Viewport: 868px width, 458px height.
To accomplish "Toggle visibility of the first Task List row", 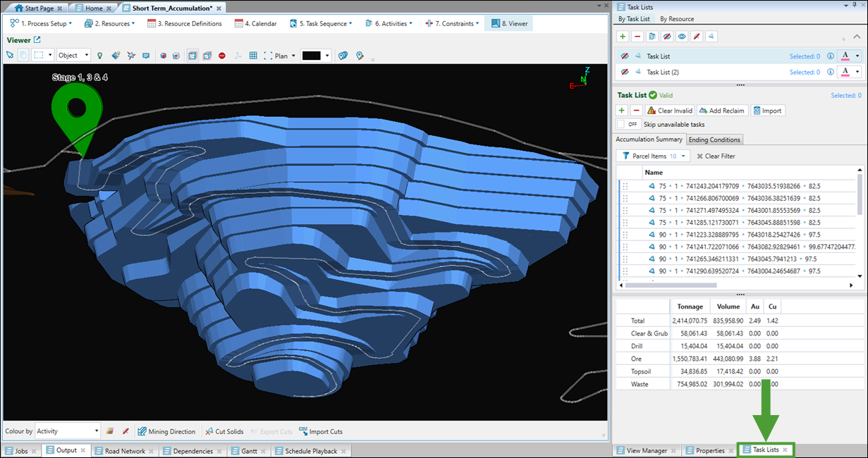I will point(624,56).
